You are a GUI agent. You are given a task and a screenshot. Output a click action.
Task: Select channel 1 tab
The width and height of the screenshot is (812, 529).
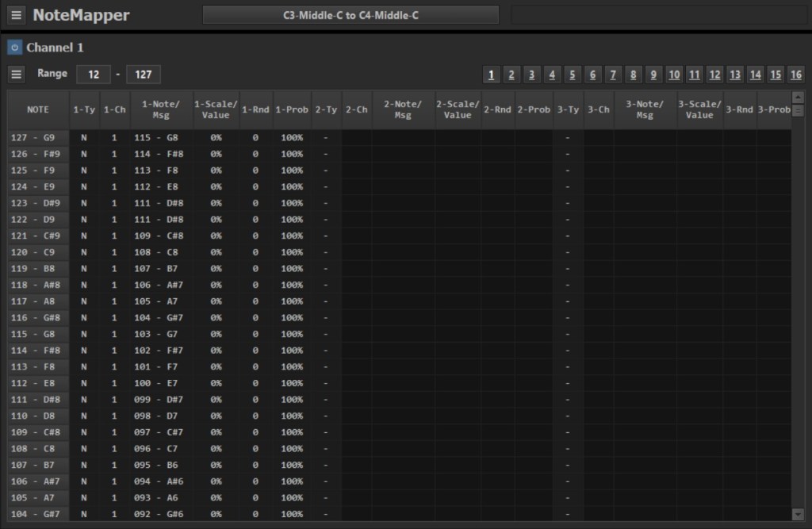coord(492,75)
